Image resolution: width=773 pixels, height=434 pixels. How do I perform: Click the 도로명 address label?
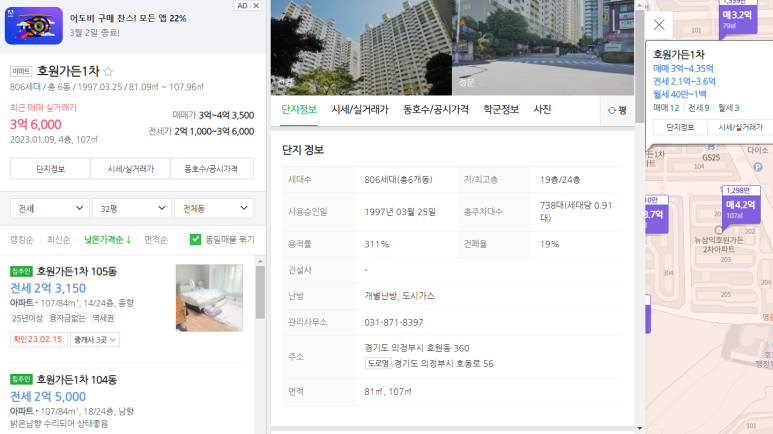[378, 363]
